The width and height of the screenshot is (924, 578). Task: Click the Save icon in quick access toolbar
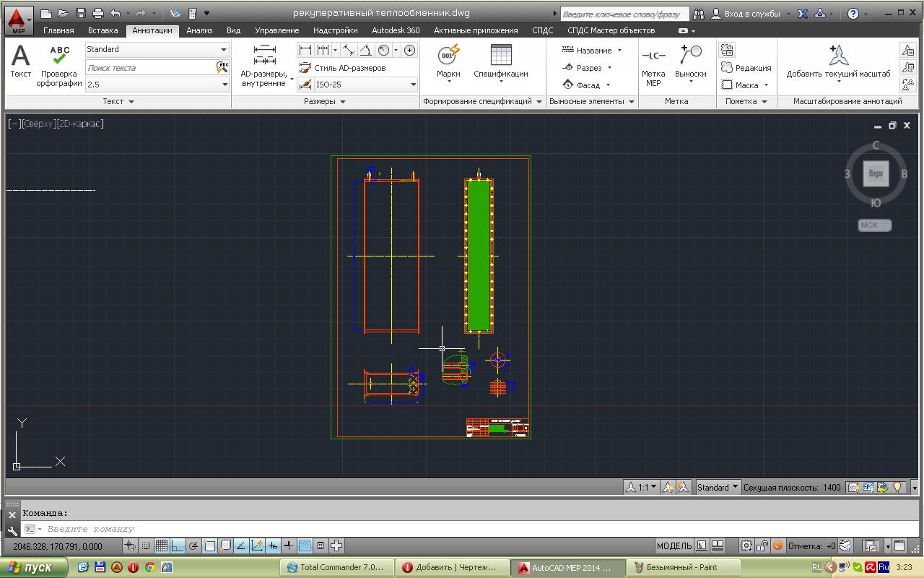81,13
